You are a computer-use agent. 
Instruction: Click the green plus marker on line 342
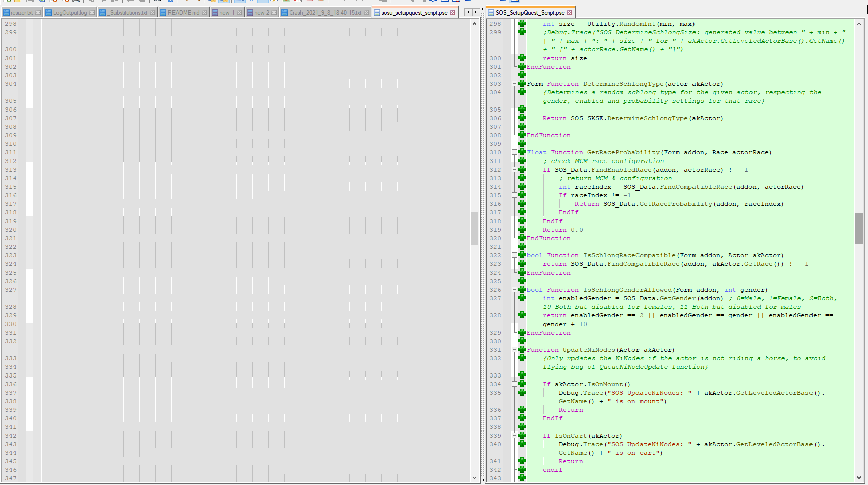click(522, 470)
